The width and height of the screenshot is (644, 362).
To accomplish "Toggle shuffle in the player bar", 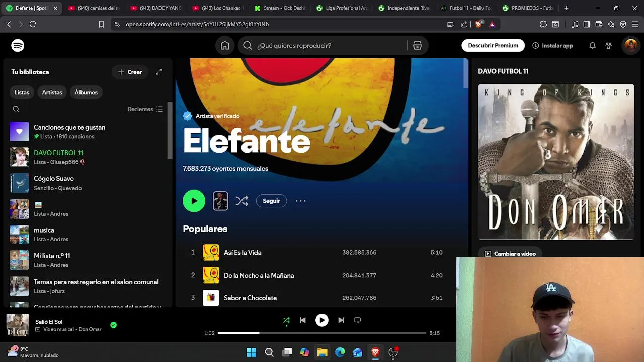I will point(286,320).
